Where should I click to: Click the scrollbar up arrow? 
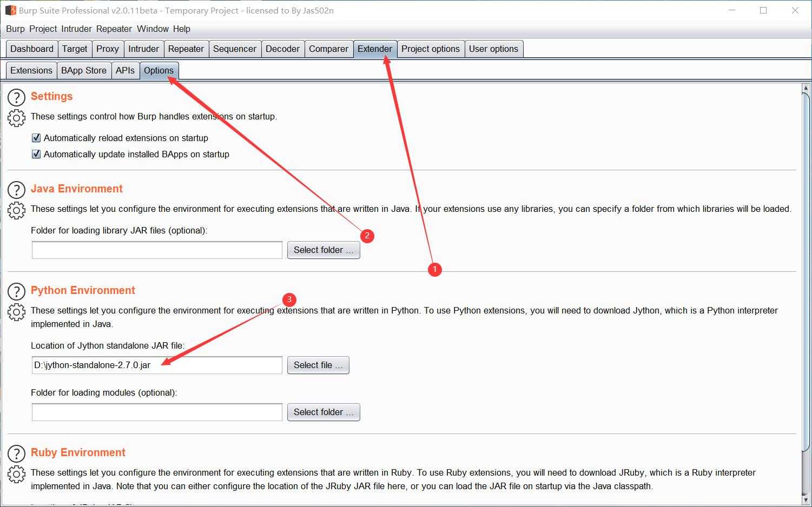pyautogui.click(x=806, y=88)
